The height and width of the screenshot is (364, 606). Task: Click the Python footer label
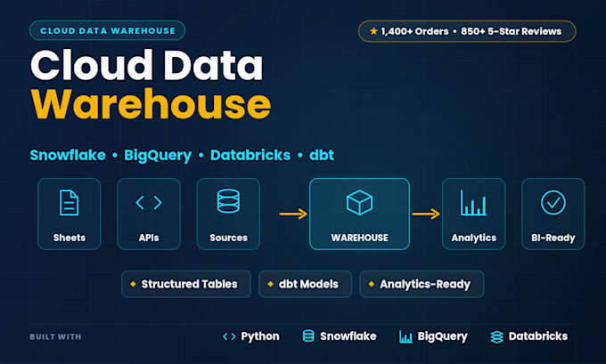tap(260, 336)
